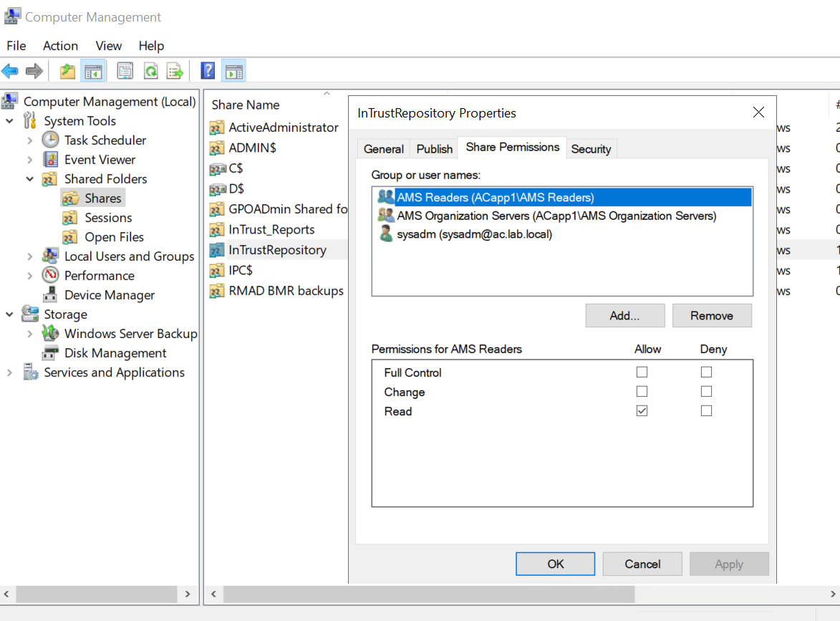Image resolution: width=840 pixels, height=621 pixels.
Task: Close the InTrustRepository Properties dialog
Action: click(758, 112)
